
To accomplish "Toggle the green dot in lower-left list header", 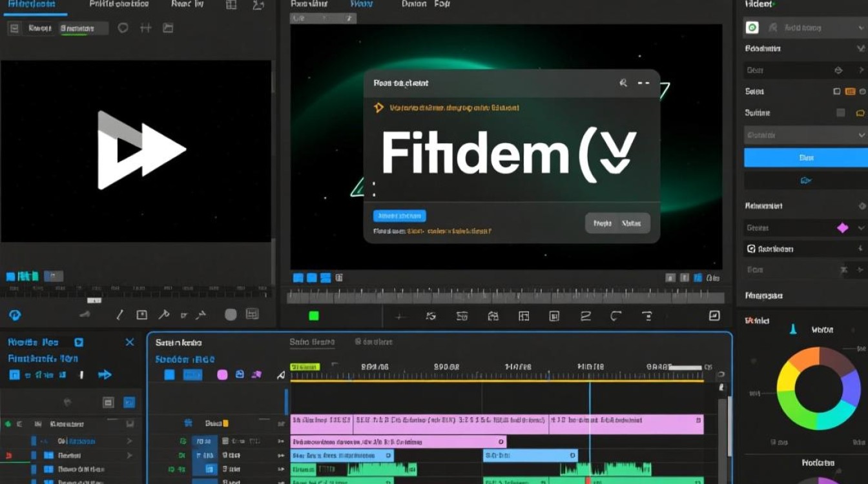I will (8, 424).
